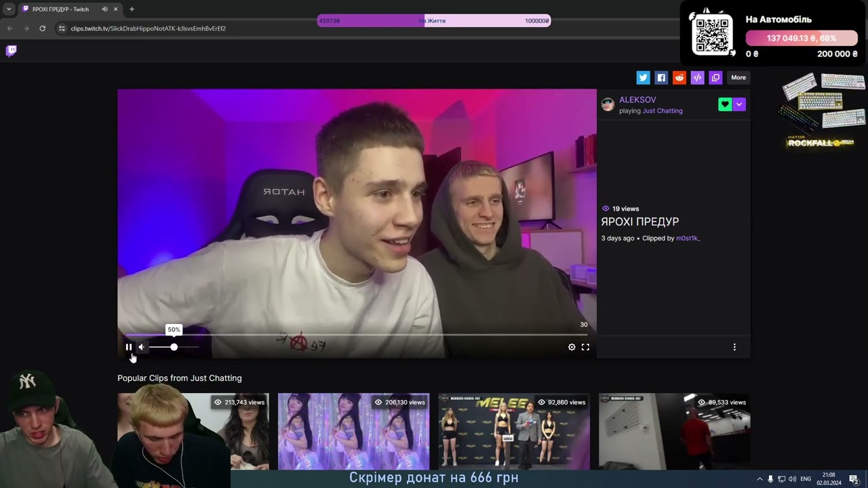Open the popular clip with 206,130 views
Screen dimensions: 868x488
(353, 431)
